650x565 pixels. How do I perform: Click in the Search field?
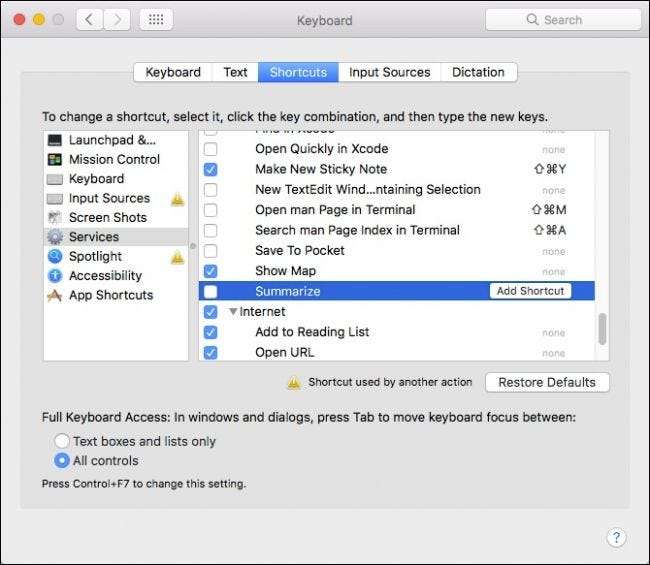[563, 19]
